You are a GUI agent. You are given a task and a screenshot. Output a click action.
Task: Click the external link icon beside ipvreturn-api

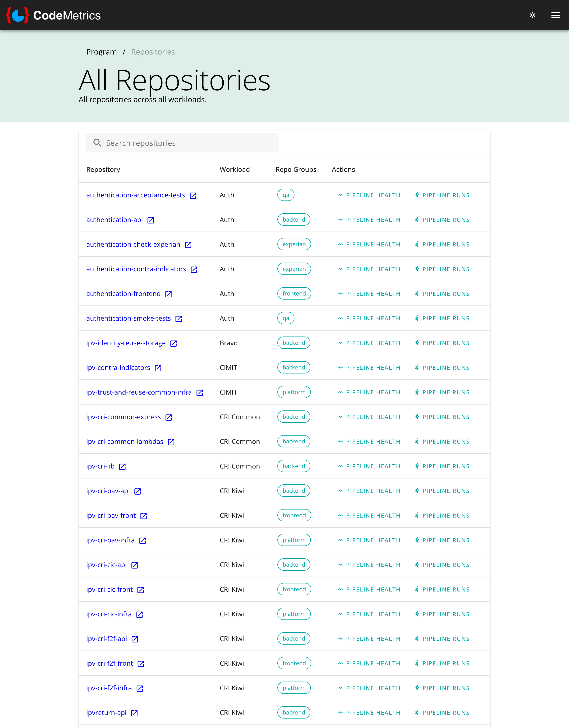134,712
